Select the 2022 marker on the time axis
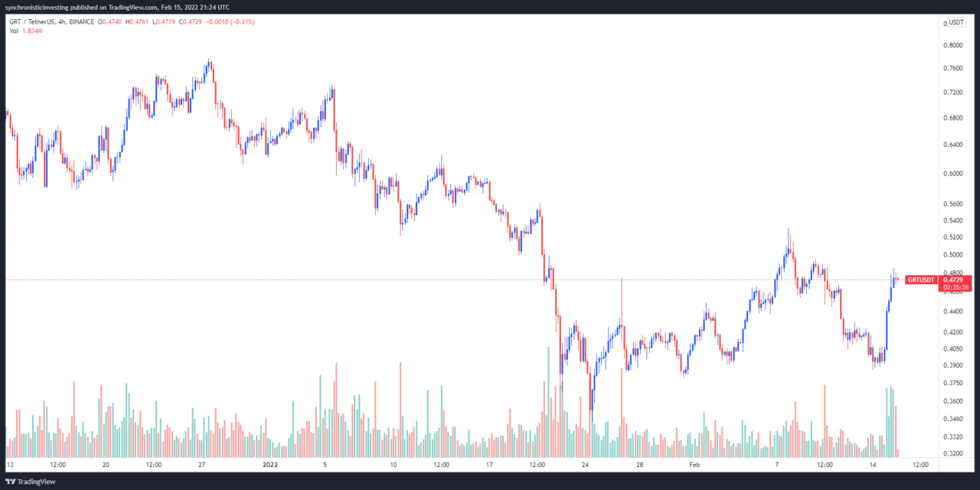The height and width of the screenshot is (490, 980). 269,464
